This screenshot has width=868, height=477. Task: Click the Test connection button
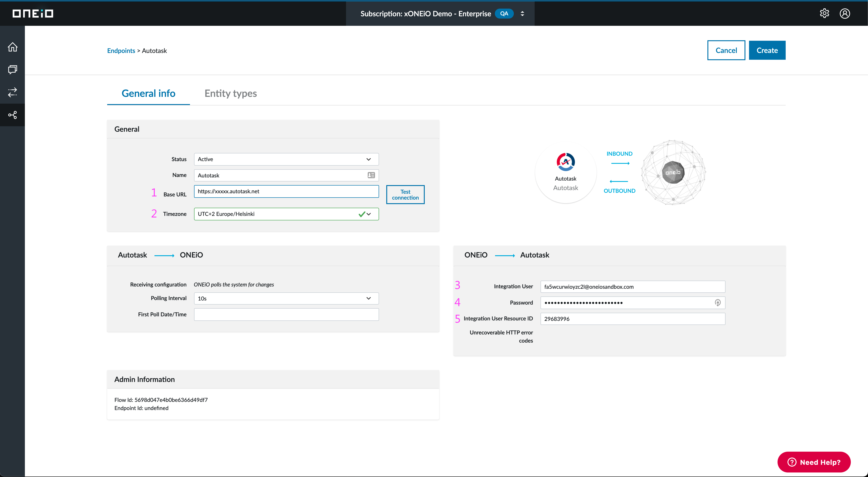pos(405,195)
